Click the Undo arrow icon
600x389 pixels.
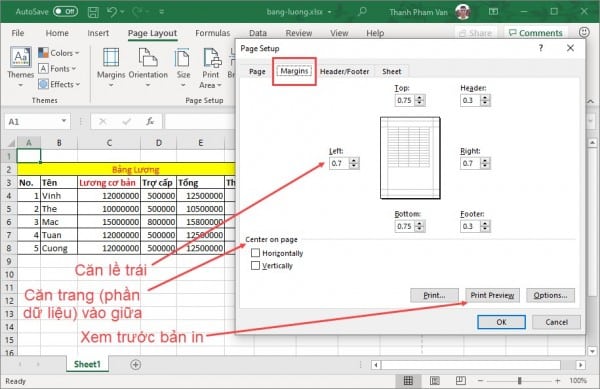coord(112,12)
